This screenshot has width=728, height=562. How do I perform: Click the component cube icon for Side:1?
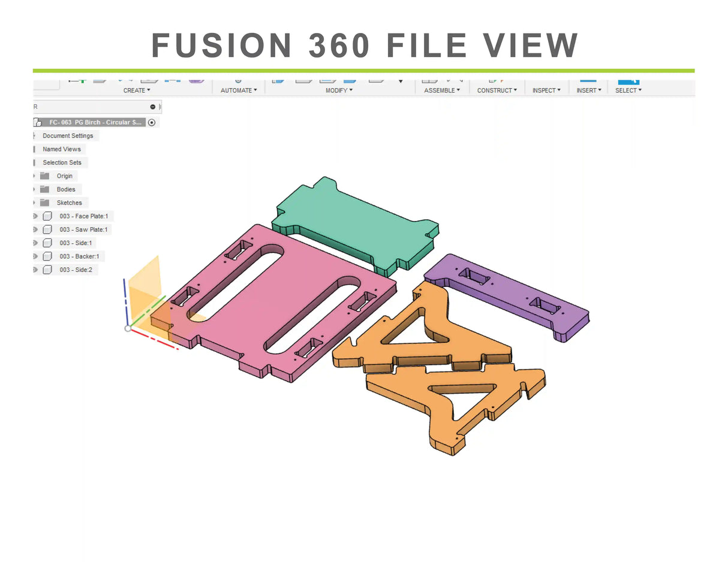[47, 243]
